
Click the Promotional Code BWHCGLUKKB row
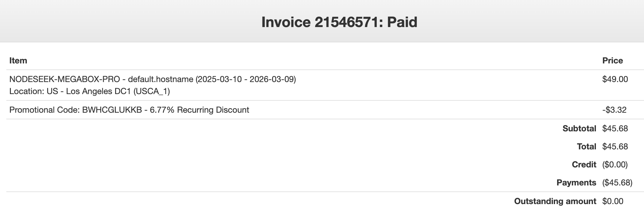[325, 110]
